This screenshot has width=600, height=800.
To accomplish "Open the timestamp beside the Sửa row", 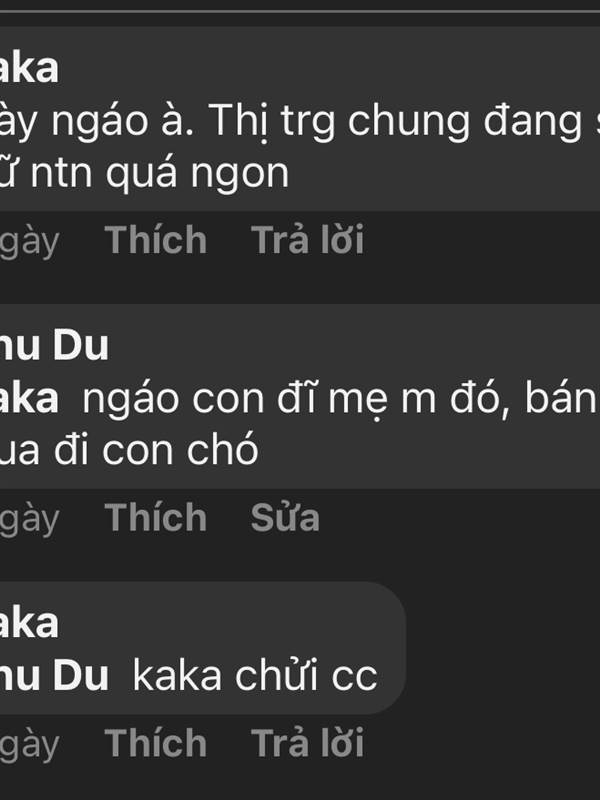I will [30, 521].
